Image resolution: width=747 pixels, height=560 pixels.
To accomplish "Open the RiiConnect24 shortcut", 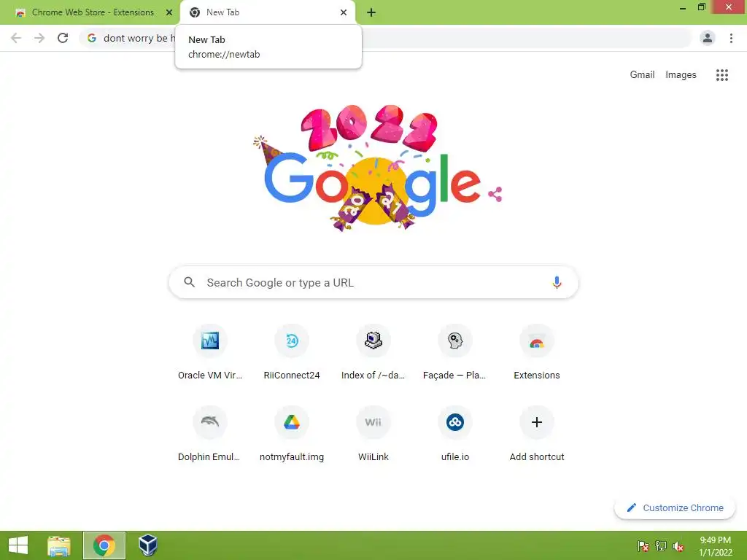I will pyautogui.click(x=292, y=353).
